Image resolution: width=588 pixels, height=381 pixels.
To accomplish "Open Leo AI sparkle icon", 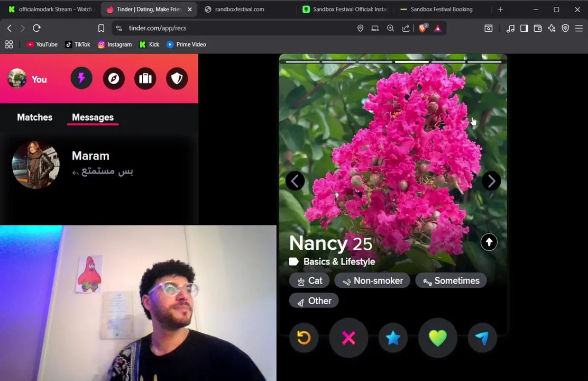I will (x=552, y=28).
